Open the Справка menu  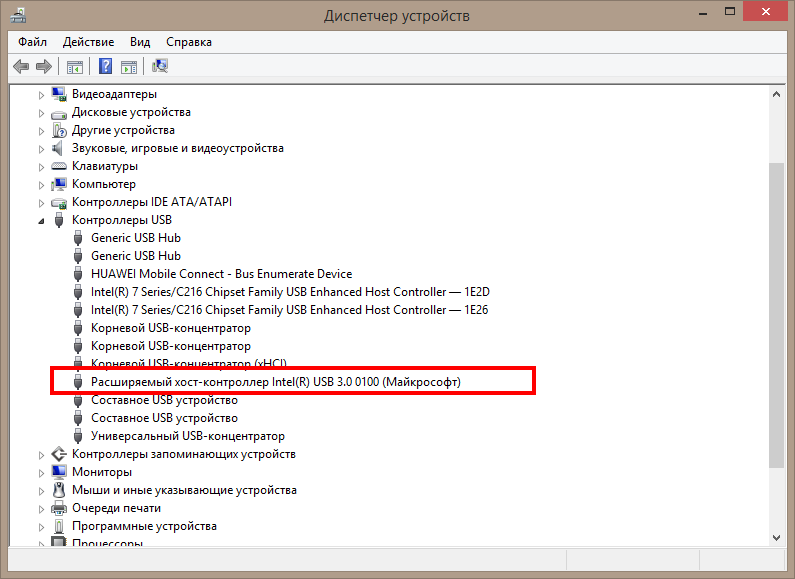coord(189,42)
